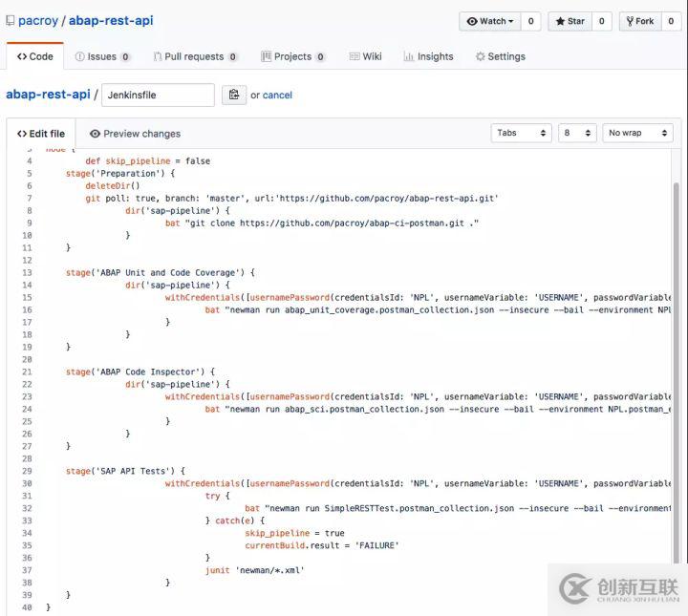Click the Watch count 0
Image resolution: width=688 pixels, height=616 pixels.
(x=531, y=21)
